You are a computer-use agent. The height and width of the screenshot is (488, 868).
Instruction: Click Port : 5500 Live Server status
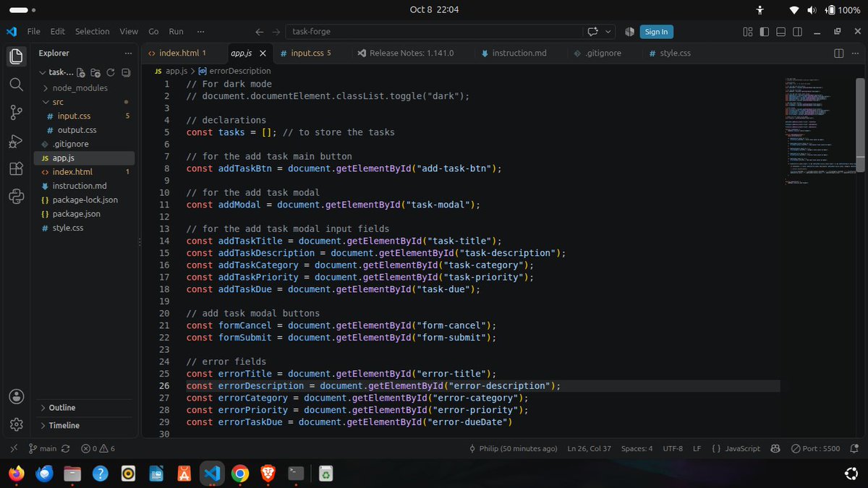pyautogui.click(x=816, y=448)
